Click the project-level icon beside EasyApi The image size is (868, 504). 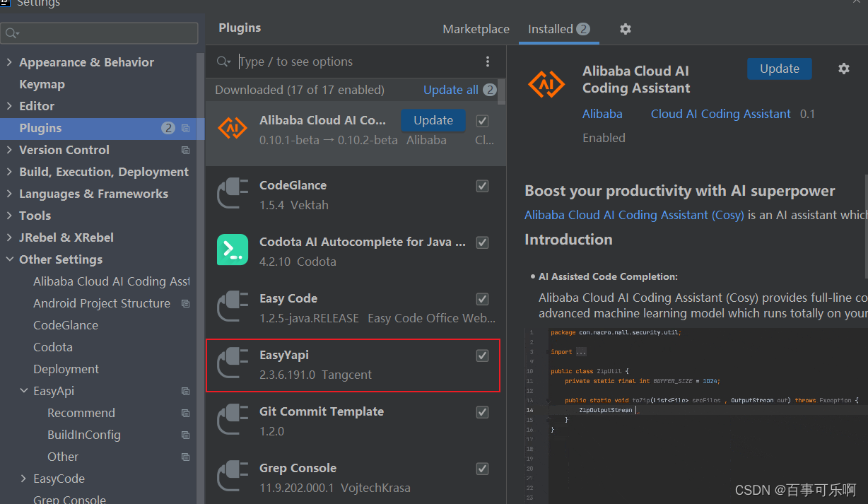[185, 392]
